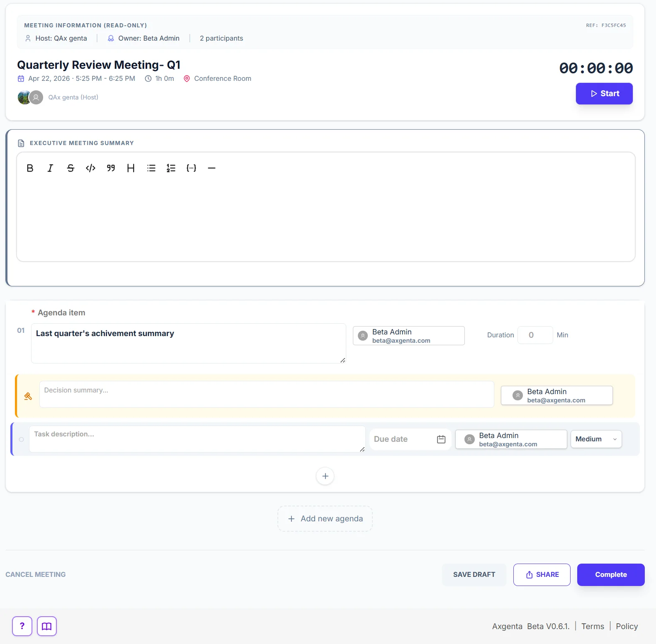The height and width of the screenshot is (644, 656).
Task: Open the Terms link in footer
Action: [593, 626]
